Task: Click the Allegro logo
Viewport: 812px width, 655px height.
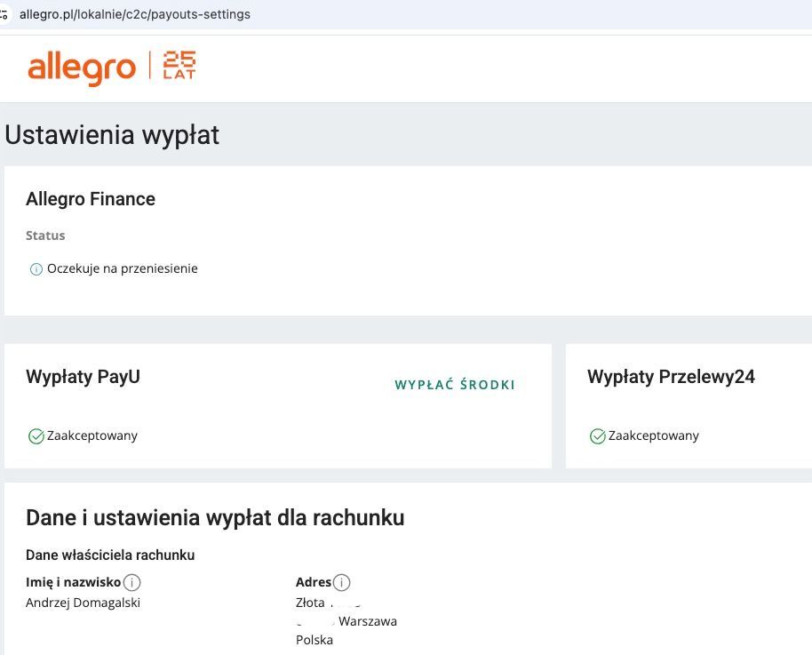Action: 81,68
